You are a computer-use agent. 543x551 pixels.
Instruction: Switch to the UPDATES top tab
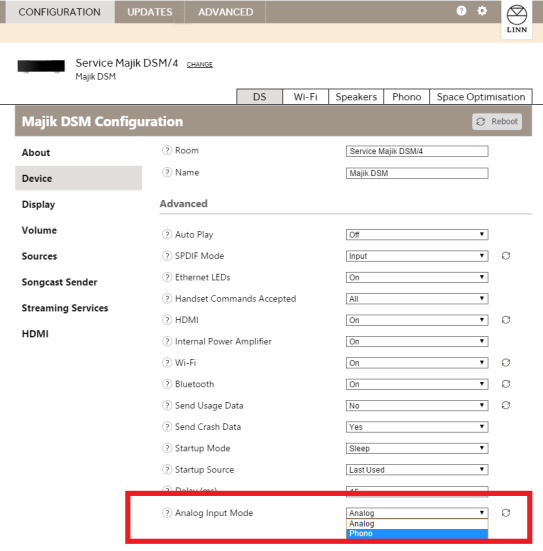150,12
